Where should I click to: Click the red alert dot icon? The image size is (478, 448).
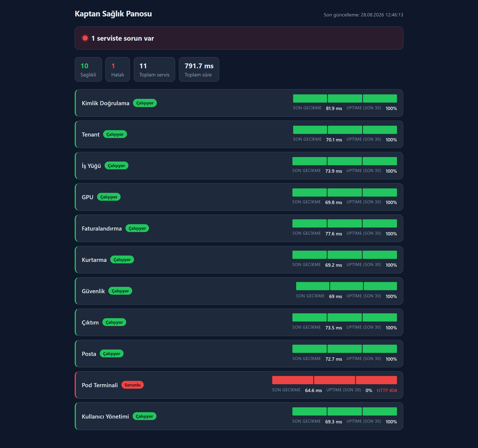click(85, 38)
